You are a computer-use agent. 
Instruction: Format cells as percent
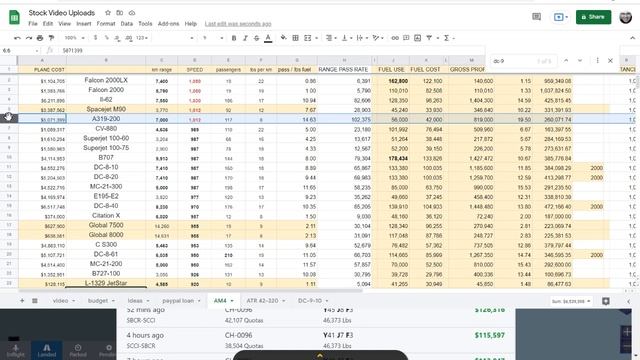(x=106, y=38)
